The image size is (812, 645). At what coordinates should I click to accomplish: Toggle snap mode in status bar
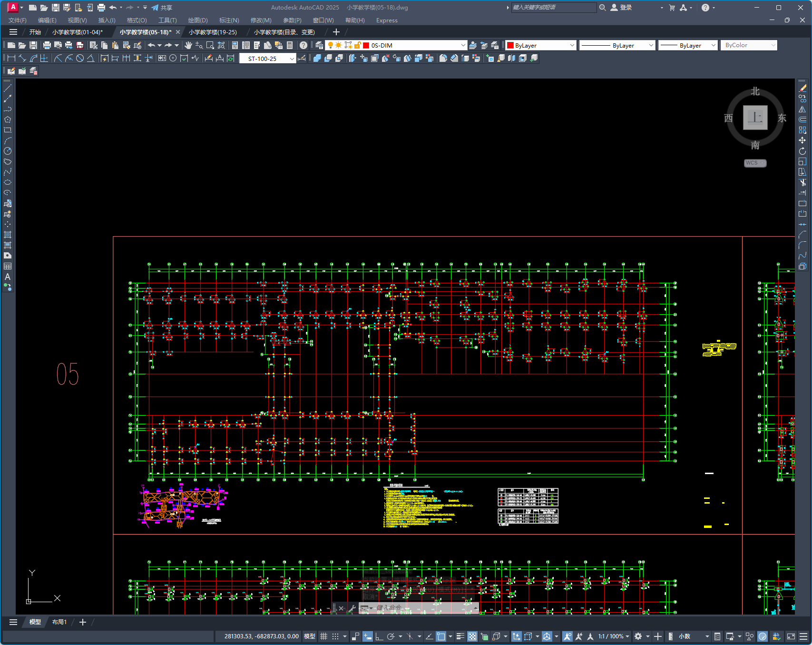point(335,636)
